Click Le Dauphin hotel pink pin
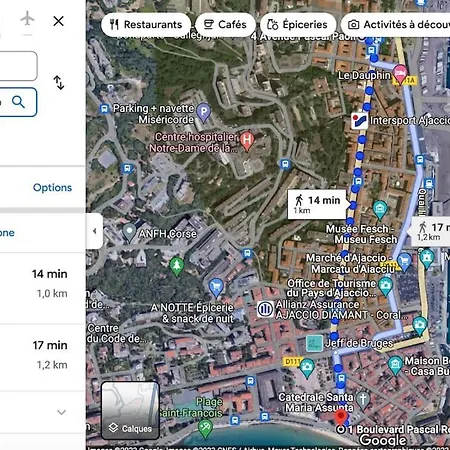Image resolution: width=450 pixels, height=450 pixels. pyautogui.click(x=400, y=74)
